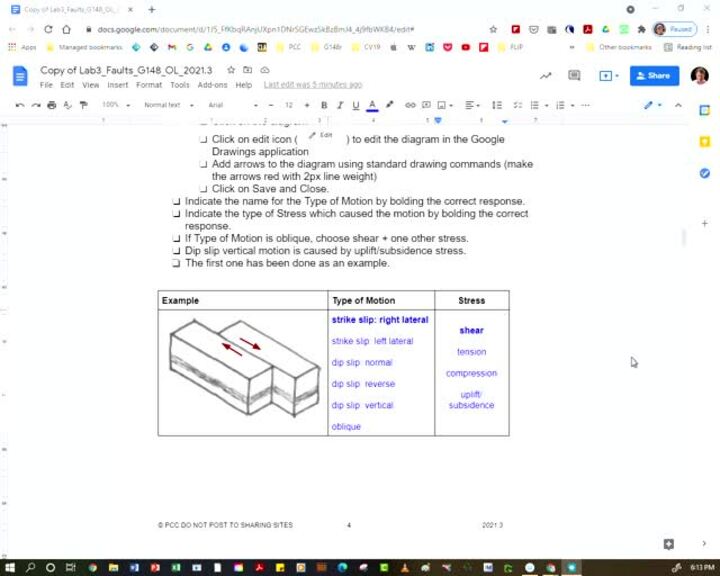Open the Normal text style dropdown
The height and width of the screenshot is (576, 720).
pos(169,105)
